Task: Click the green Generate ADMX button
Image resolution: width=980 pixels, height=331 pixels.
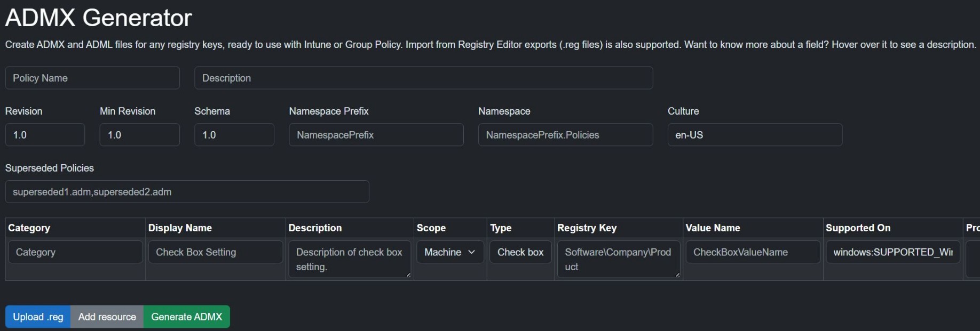Action: point(186,317)
